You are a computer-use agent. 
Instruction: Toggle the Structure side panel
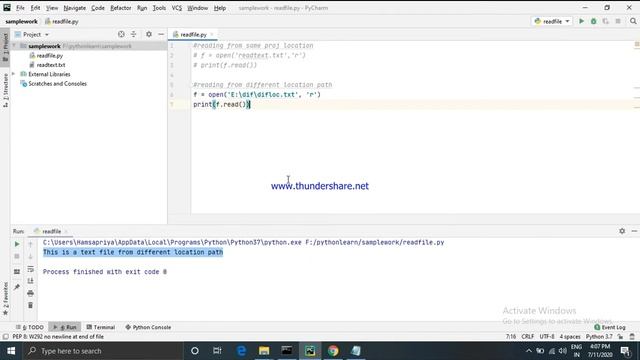point(5,91)
